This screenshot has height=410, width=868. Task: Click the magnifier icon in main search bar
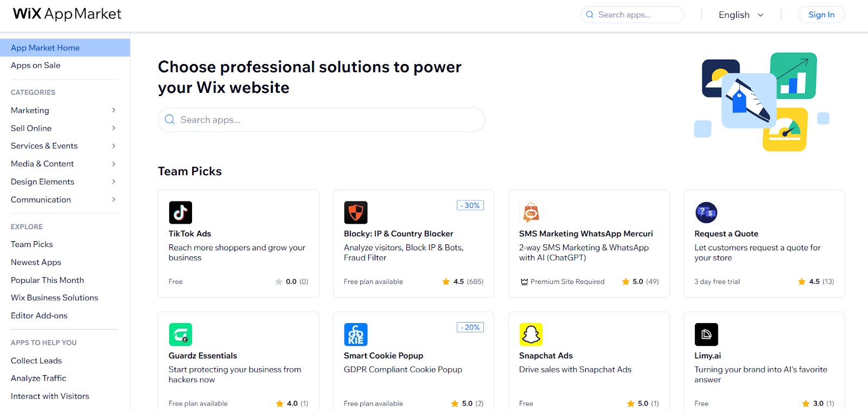click(x=170, y=119)
